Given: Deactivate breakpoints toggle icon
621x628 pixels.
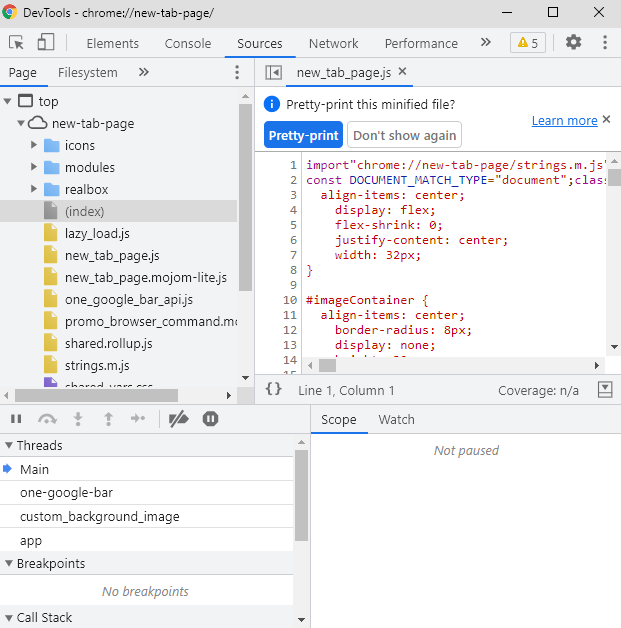Looking at the screenshot, I should pos(179,419).
